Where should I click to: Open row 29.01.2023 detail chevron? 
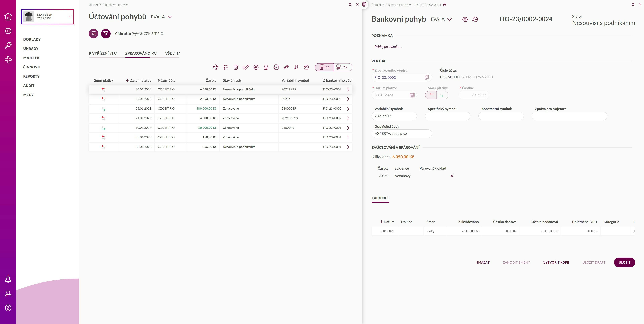coord(348,99)
